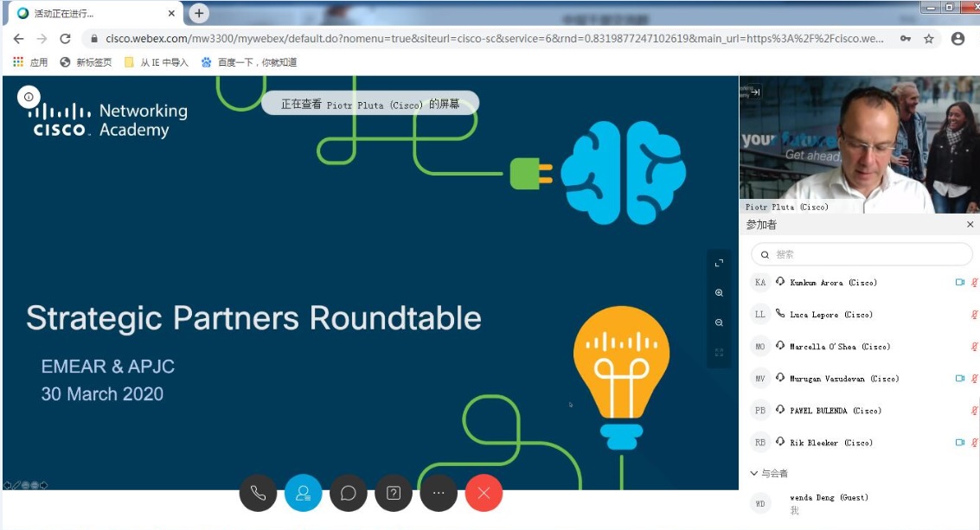Click Marcella O'Shea's muted microphone icon
Image resolution: width=980 pixels, height=530 pixels.
click(x=974, y=346)
